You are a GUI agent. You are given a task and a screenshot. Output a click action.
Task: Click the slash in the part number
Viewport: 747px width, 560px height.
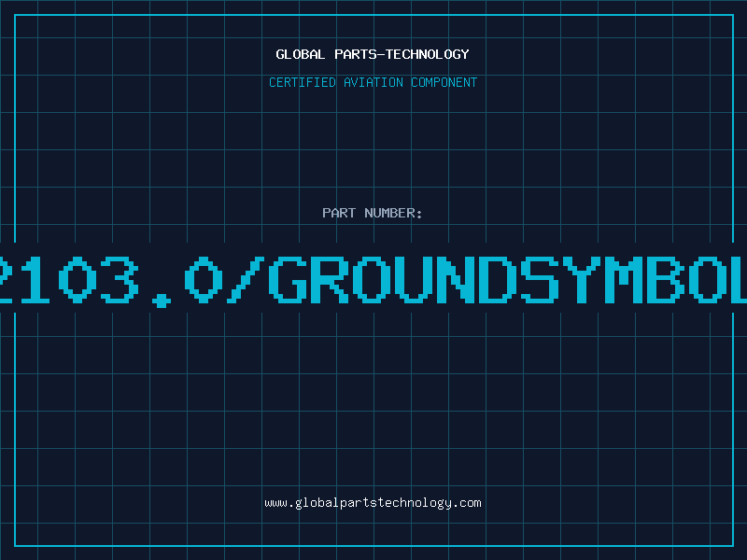pos(248,278)
